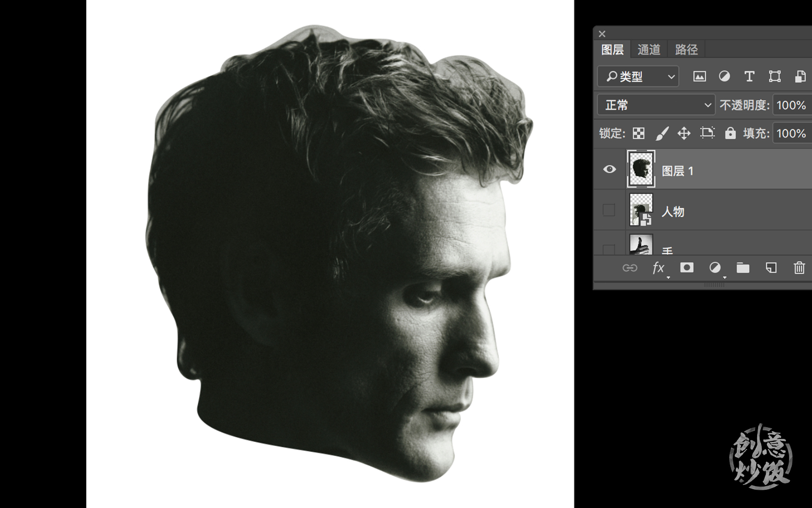Image resolution: width=812 pixels, height=508 pixels.
Task: Create a new fill or adjustment layer
Action: click(x=715, y=268)
